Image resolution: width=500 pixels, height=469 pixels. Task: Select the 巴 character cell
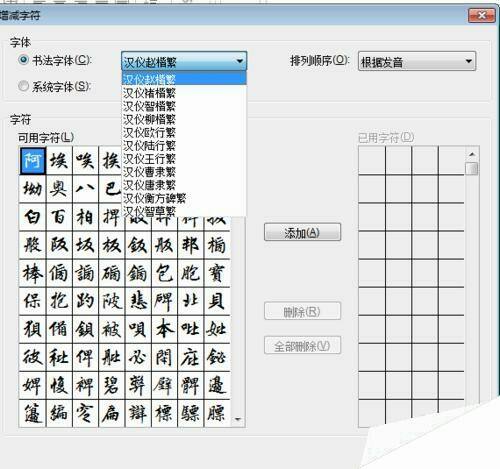pyautogui.click(x=111, y=189)
